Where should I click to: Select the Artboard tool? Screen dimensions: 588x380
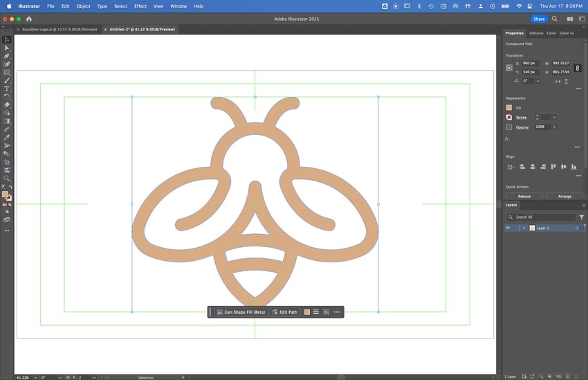pos(7,162)
